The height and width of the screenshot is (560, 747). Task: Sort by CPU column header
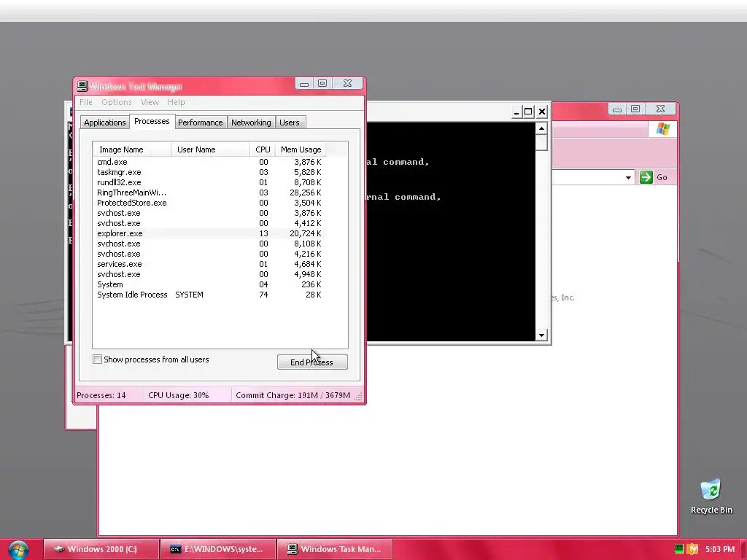tap(263, 149)
